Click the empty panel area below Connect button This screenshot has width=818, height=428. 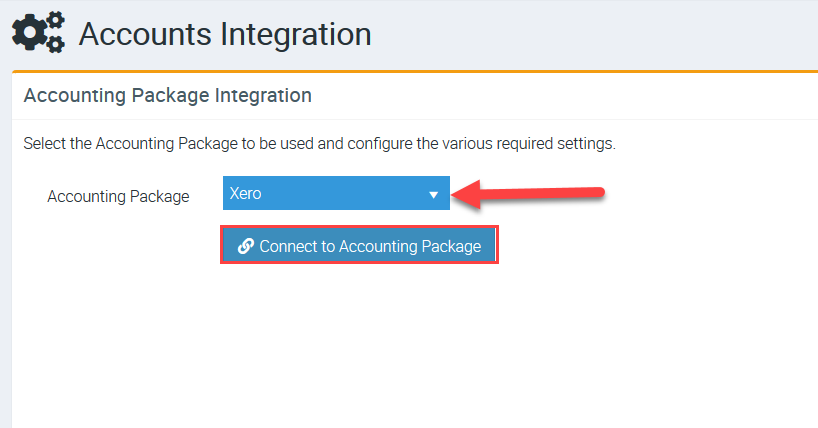click(400, 340)
